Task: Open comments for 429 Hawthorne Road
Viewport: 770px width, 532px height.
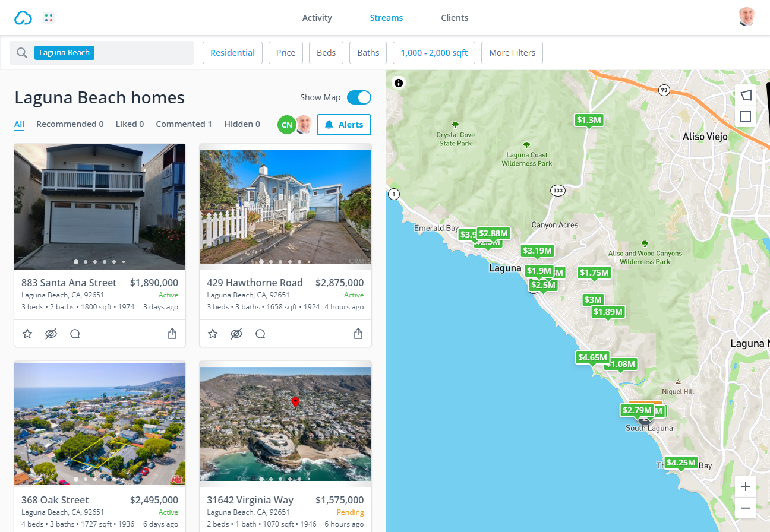Action: click(x=260, y=334)
